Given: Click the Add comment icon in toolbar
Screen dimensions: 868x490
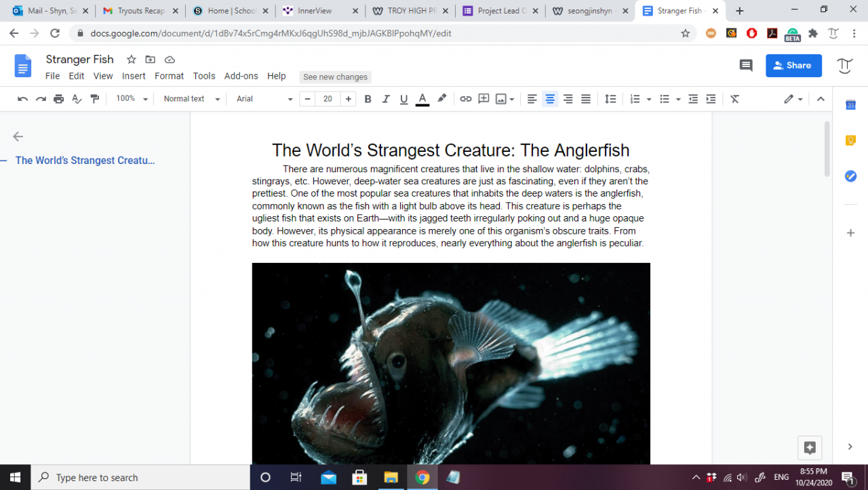Looking at the screenshot, I should [x=484, y=99].
